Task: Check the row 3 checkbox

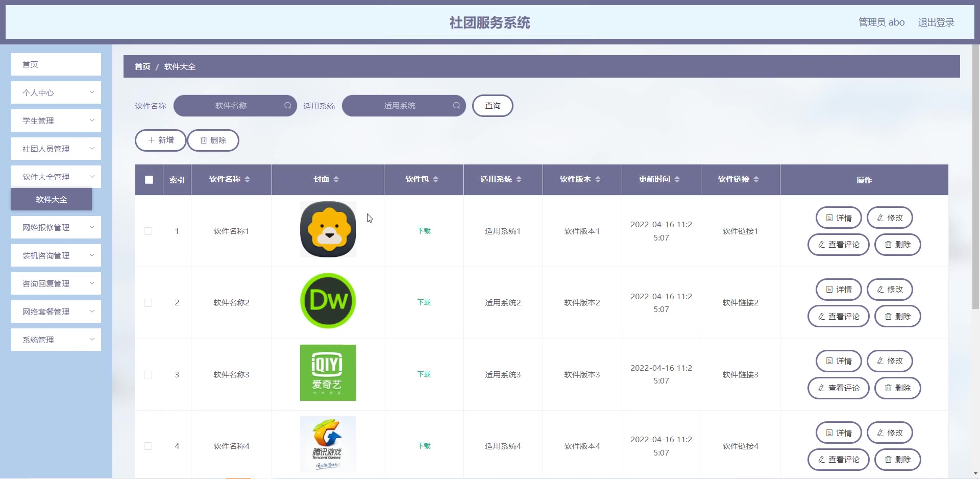Action: tap(148, 375)
